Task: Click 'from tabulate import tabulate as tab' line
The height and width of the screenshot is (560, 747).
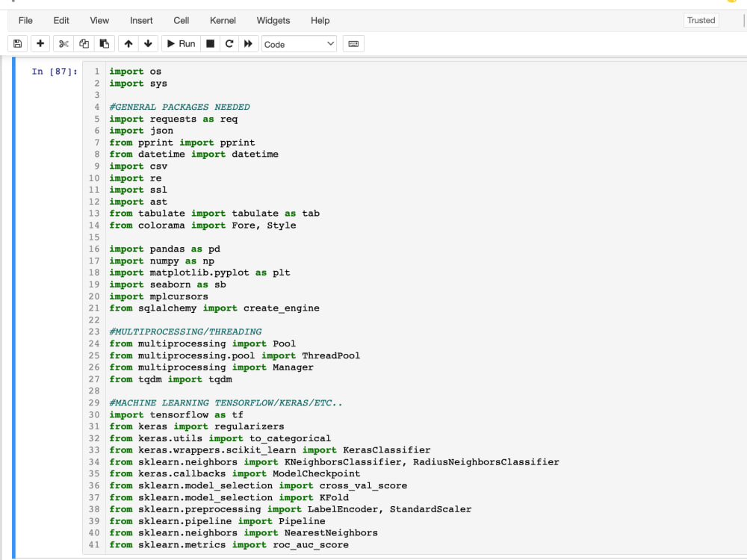Action: (x=214, y=214)
